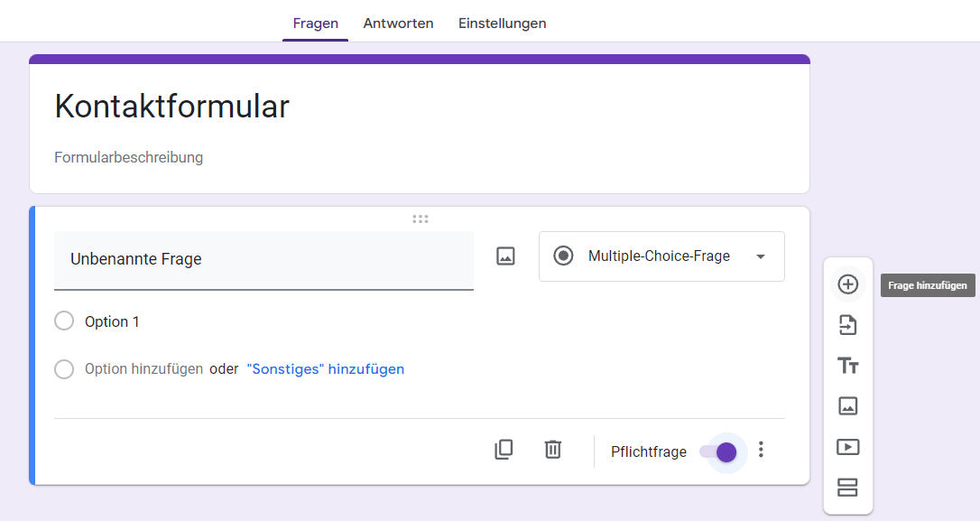980x521 pixels.
Task: Select the Option 1 radio button
Action: [64, 321]
